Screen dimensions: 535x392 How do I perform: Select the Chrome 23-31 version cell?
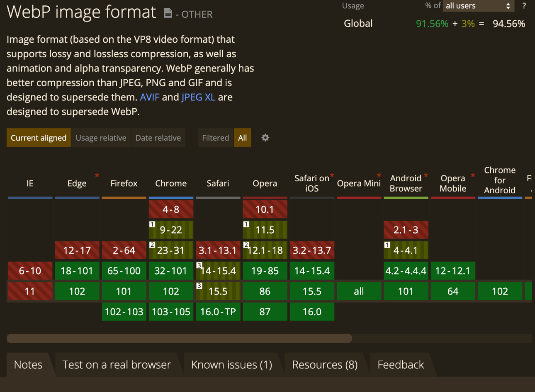[x=171, y=250]
